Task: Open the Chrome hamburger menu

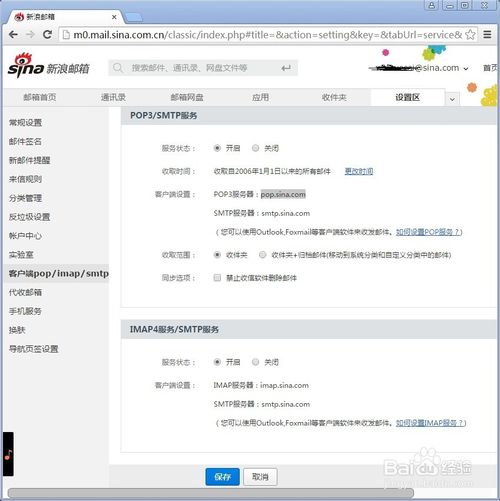Action: point(487,34)
